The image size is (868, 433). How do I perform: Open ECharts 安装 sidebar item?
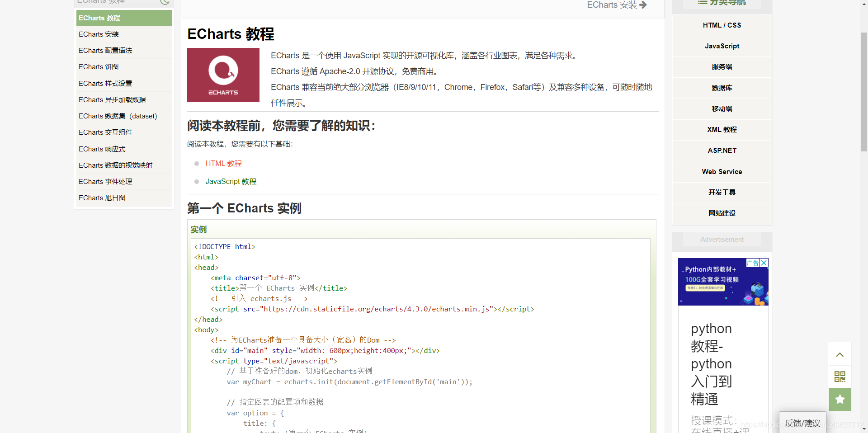tap(124, 34)
